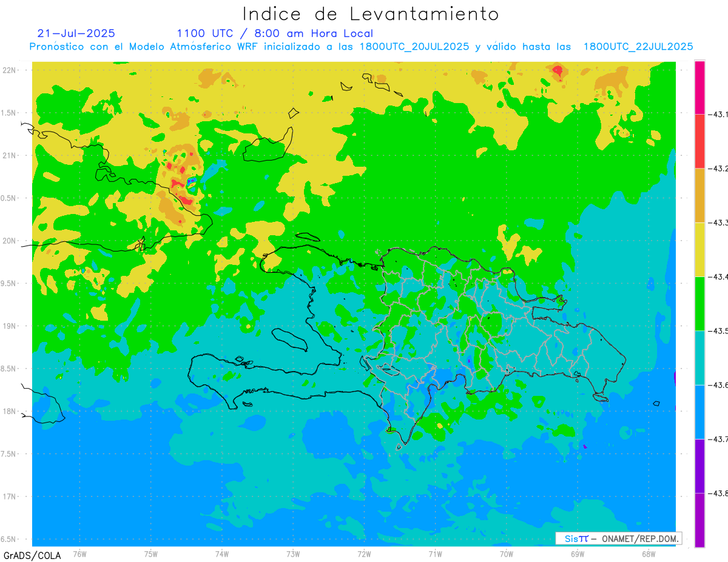The width and height of the screenshot is (728, 562).
Task: Click the "71W" longitude label
Action: point(435,554)
